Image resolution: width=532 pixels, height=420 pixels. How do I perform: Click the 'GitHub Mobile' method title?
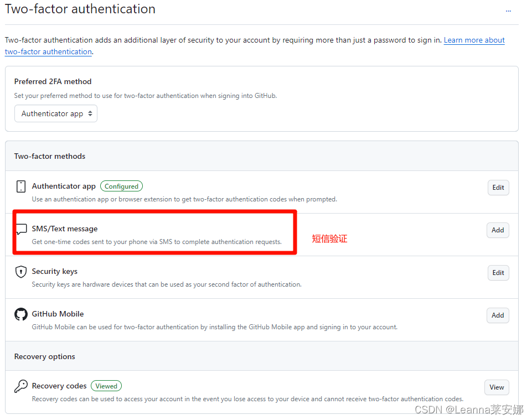58,314
